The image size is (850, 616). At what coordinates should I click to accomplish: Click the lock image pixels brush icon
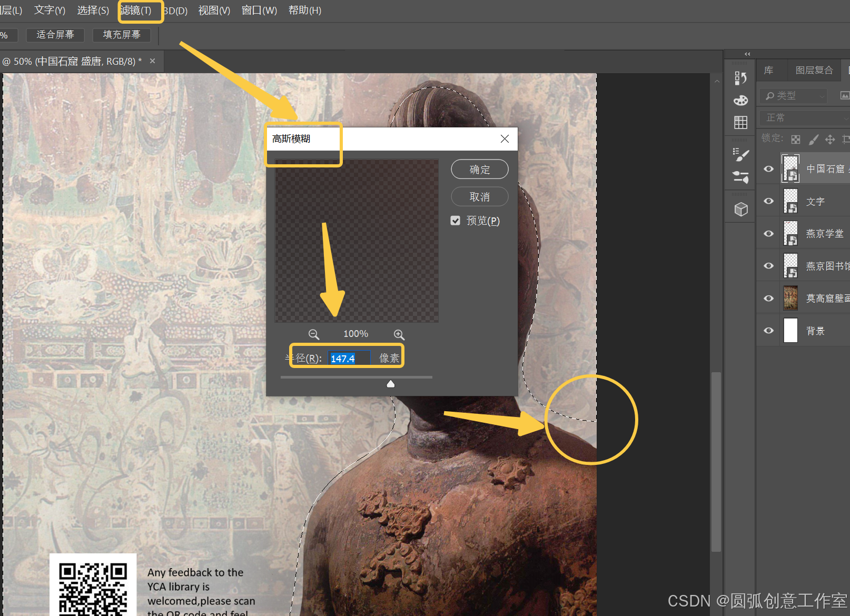(814, 140)
